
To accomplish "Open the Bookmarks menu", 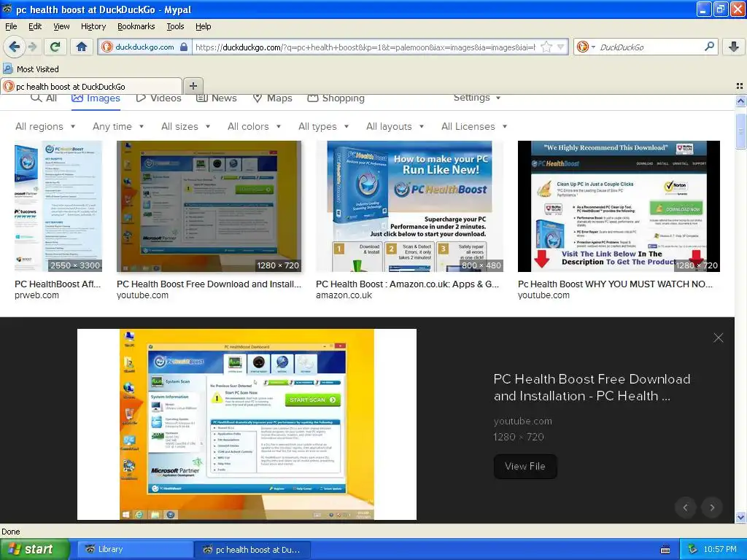I will coord(136,26).
